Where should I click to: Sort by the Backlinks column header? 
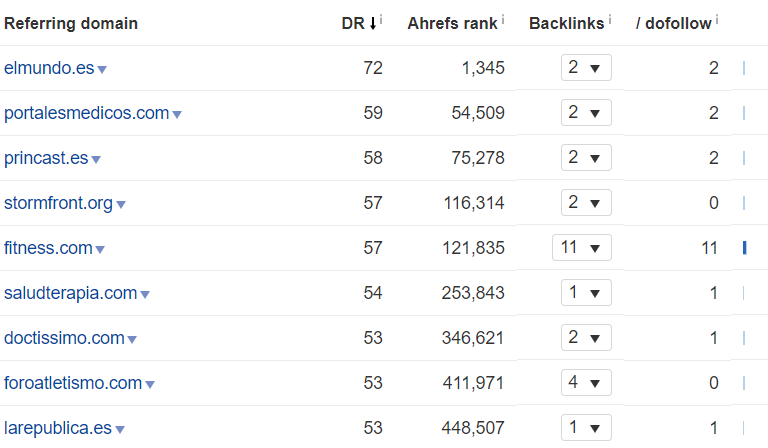(567, 23)
